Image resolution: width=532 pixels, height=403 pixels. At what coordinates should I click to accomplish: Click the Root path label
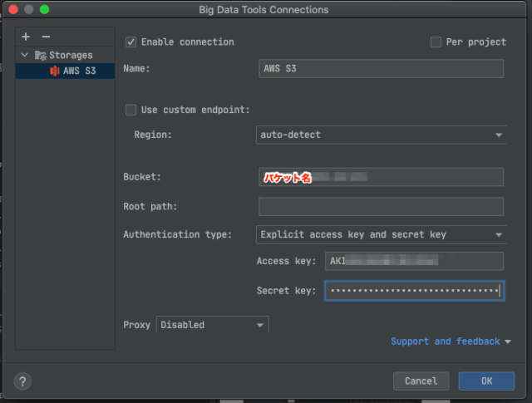[150, 206]
